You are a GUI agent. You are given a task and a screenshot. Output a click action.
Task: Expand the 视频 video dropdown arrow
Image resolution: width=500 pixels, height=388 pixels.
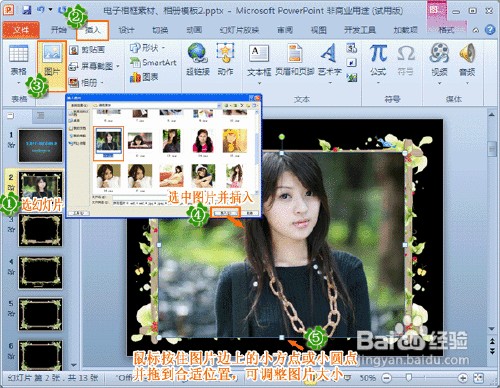[439, 83]
